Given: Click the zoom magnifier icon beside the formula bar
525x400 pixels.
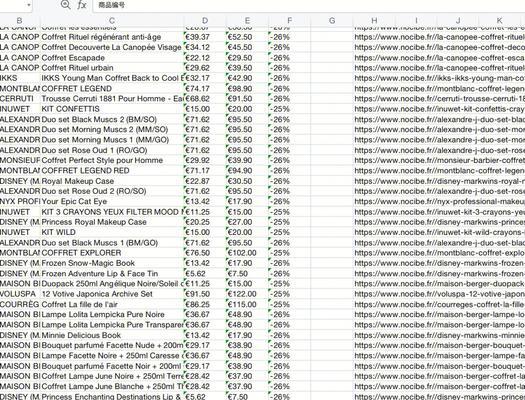Looking at the screenshot, I should click(x=66, y=5).
